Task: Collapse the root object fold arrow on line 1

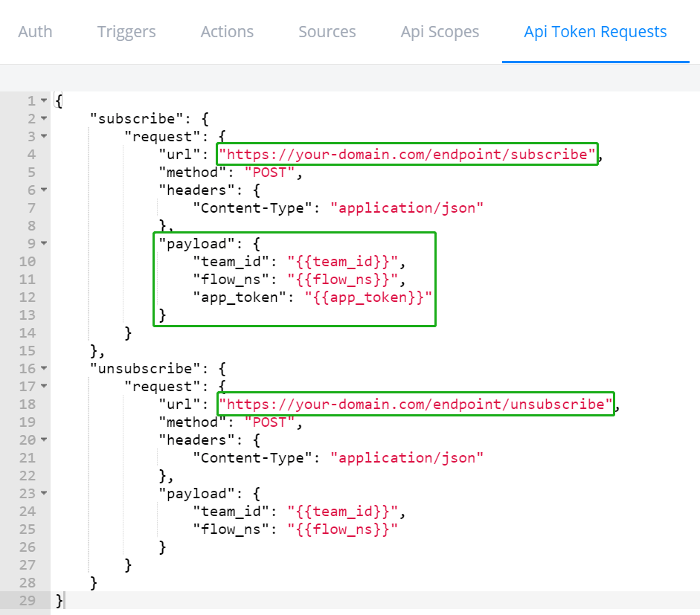Action: coord(44,101)
